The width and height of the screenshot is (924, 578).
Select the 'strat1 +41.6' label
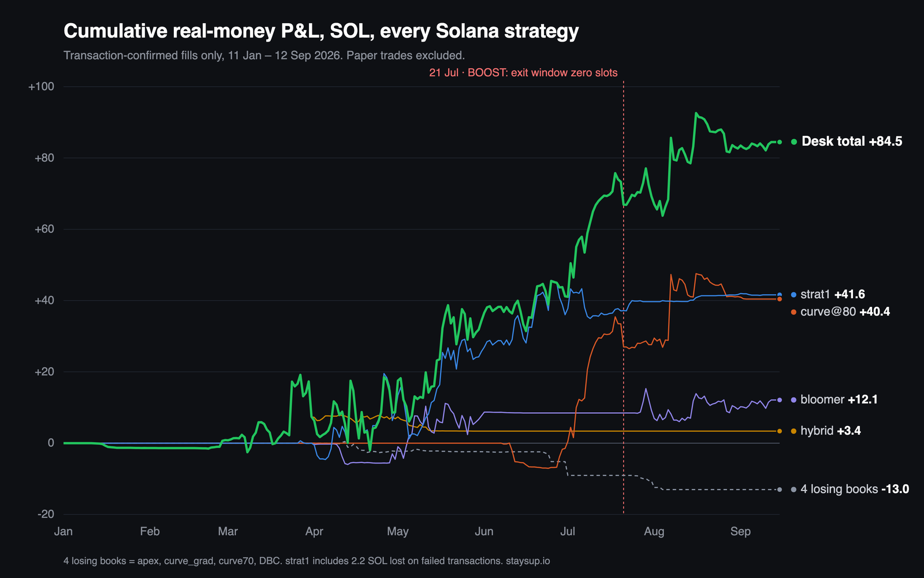(x=833, y=295)
